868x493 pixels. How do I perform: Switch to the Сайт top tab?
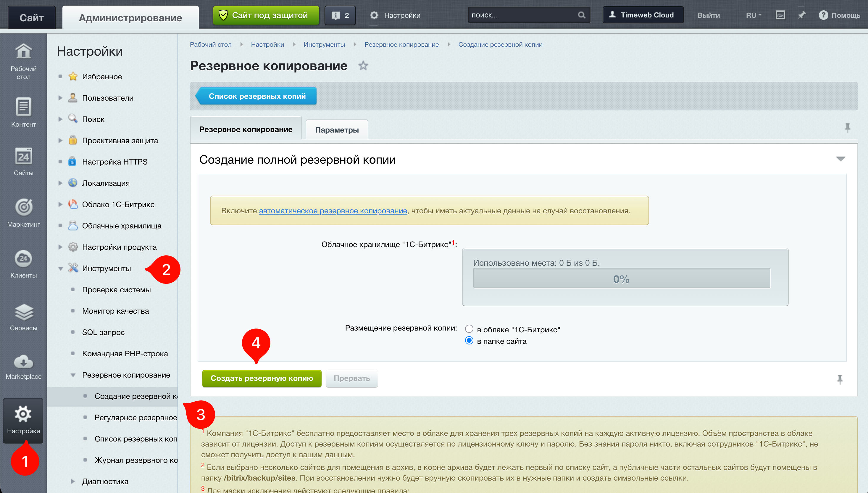(31, 18)
